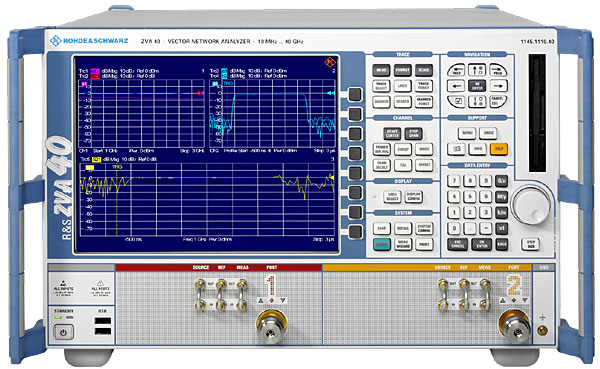Push the OFFSET key
The height and width of the screenshot is (369, 600).
(x=424, y=165)
